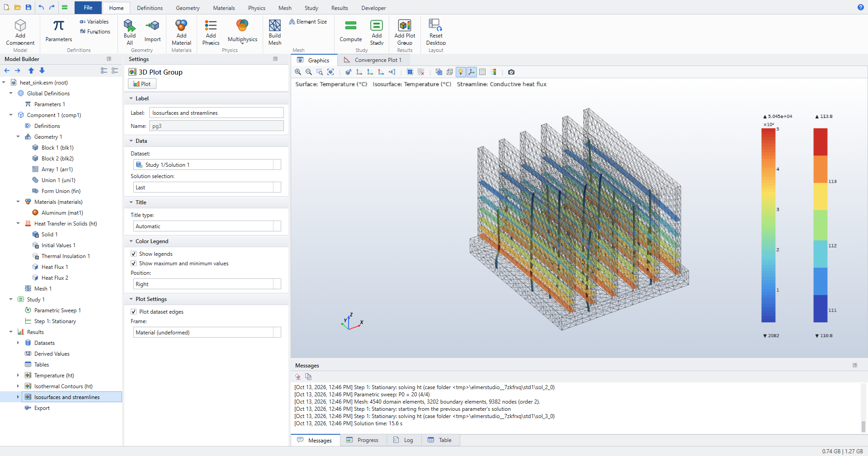Collapse the Color Legend section
Viewport: 868px width, 456px height.
(x=131, y=241)
